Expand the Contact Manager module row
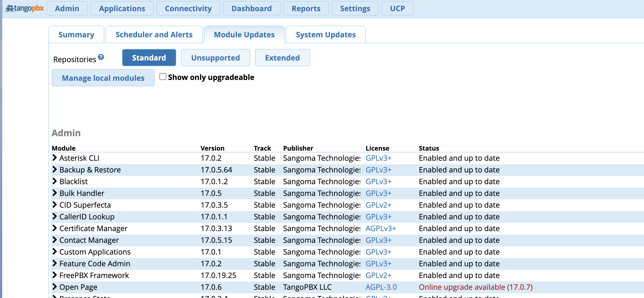The width and height of the screenshot is (644, 298). pos(55,240)
